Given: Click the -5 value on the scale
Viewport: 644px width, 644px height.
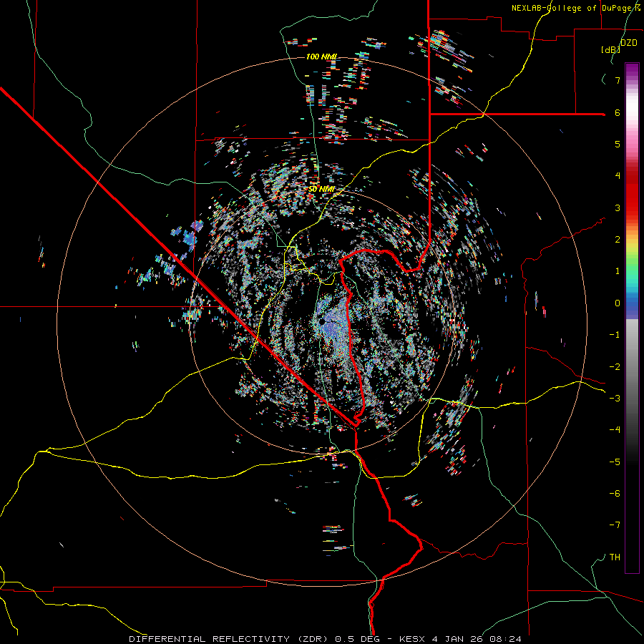Looking at the screenshot, I should coord(615,462).
